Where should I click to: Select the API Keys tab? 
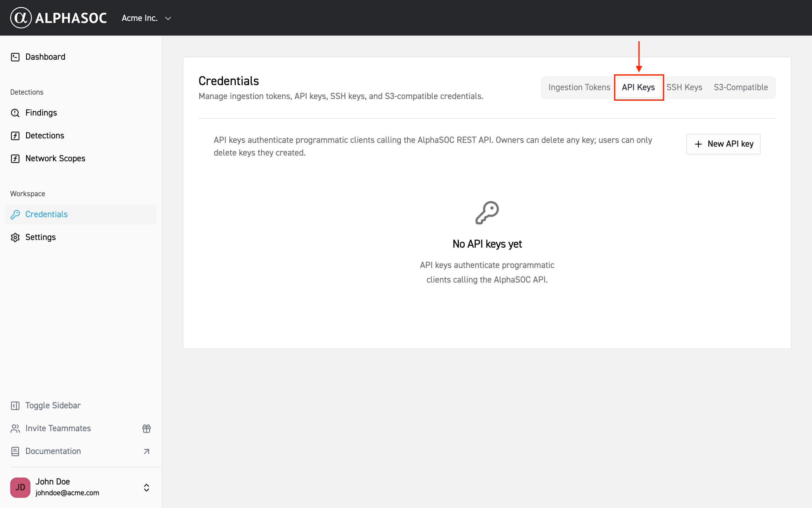[638, 87]
